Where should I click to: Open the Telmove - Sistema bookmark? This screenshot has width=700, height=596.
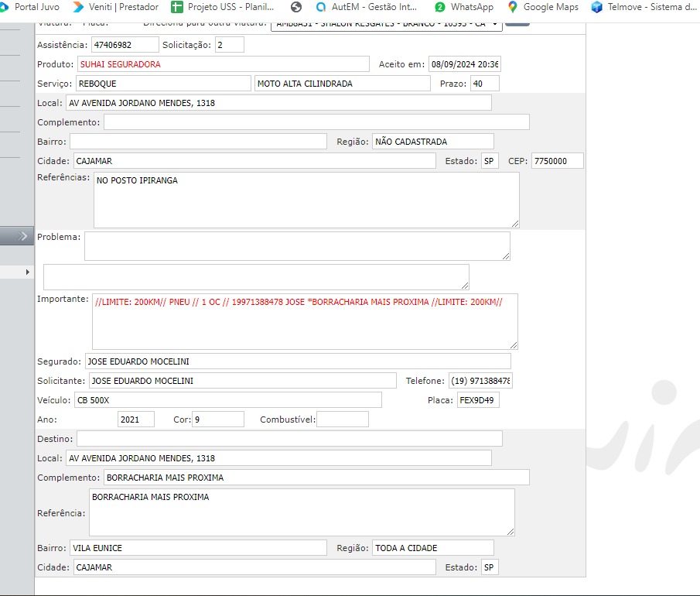click(x=644, y=7)
